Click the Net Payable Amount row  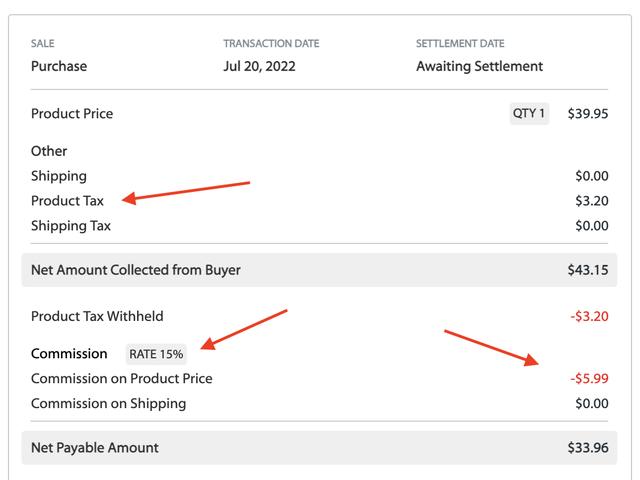(319, 448)
